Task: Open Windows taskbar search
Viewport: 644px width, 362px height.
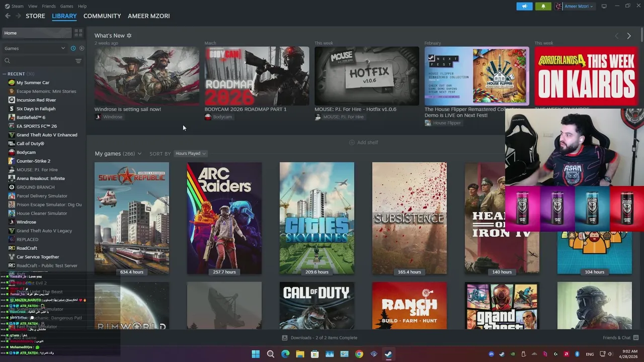Action: [271, 354]
